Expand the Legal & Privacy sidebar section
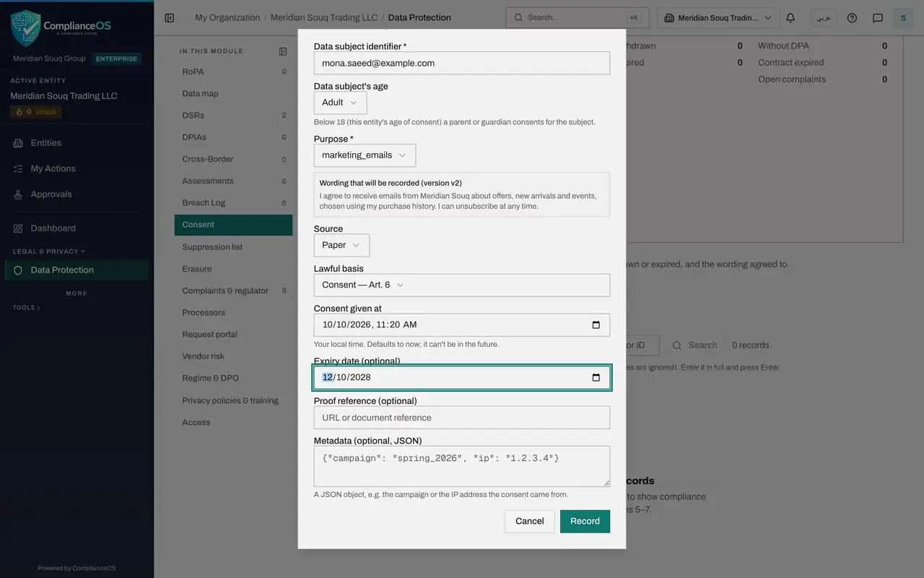Image resolution: width=924 pixels, height=578 pixels. point(48,251)
